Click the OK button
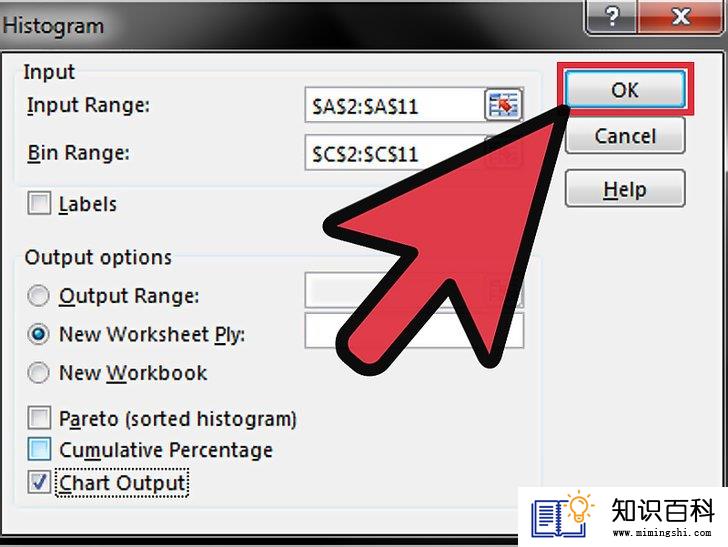 pyautogui.click(x=625, y=90)
